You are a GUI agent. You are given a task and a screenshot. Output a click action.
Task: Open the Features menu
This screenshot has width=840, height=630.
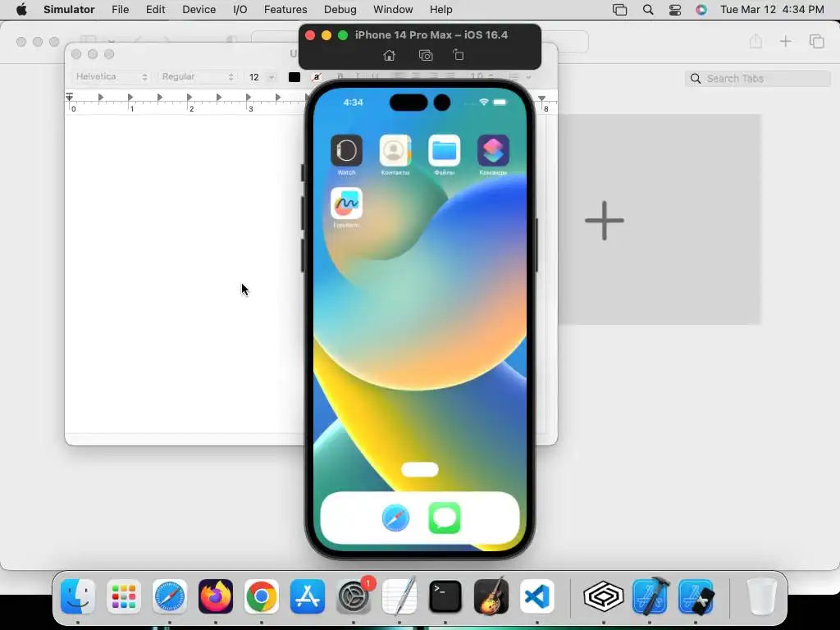[285, 10]
